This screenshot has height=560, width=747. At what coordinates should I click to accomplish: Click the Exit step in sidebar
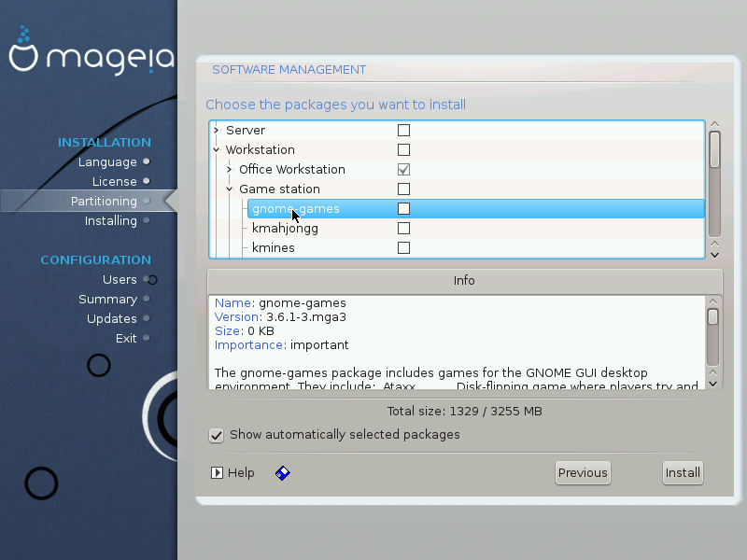(126, 338)
